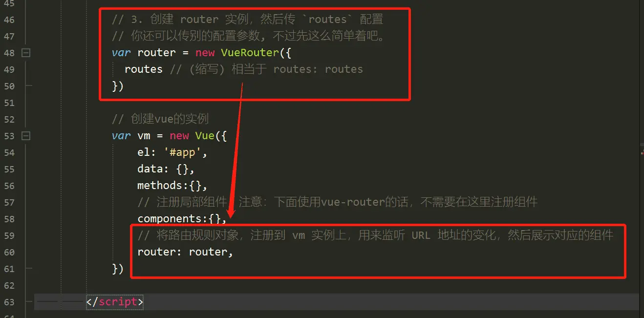The height and width of the screenshot is (318, 644).
Task: Click the 'new' keyword before Vue
Action: click(179, 136)
